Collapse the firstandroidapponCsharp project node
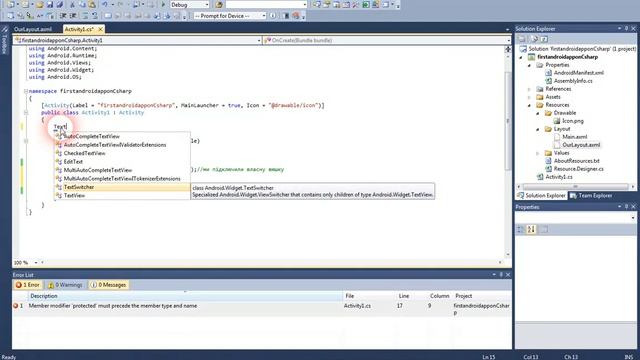The image size is (640, 360). pos(521,57)
